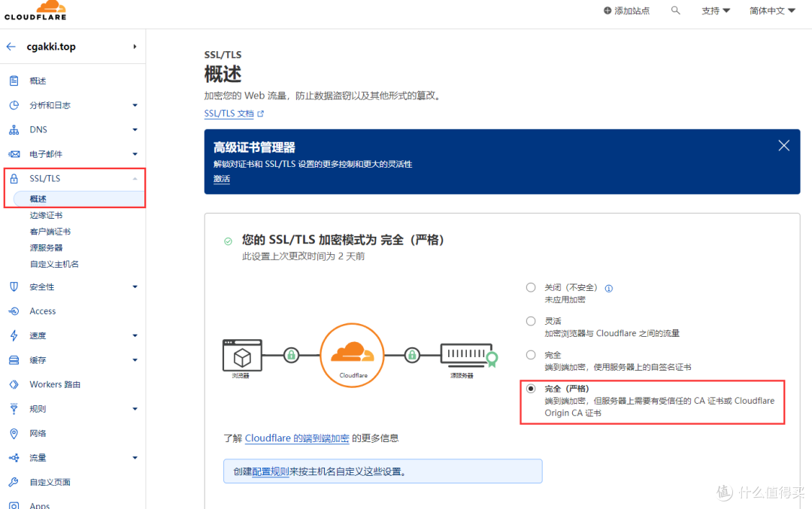812x509 pixels.
Task: Click the SSL/TLS padlock icon
Action: coord(14,179)
